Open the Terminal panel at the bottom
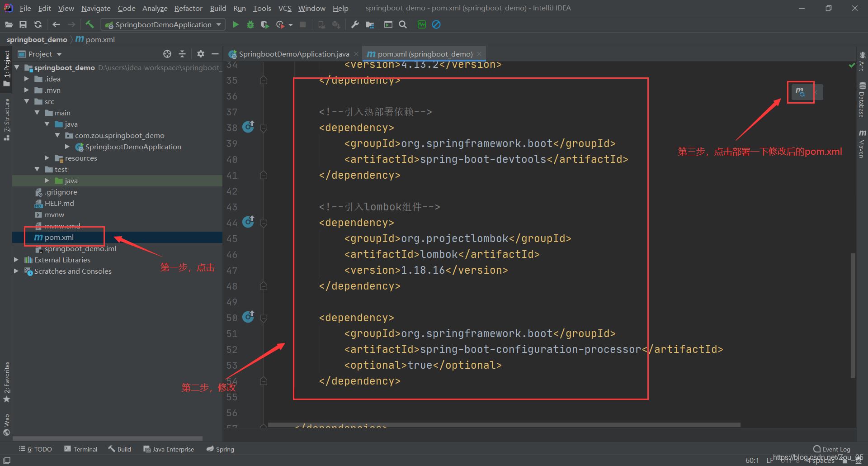The image size is (868, 466). 85,449
